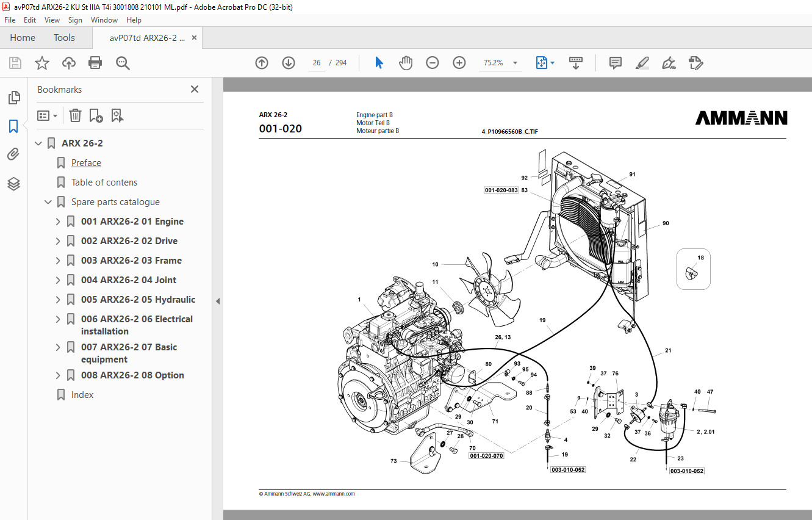This screenshot has height=520, width=812.
Task: Close the avP07td ARX26 document tab
Action: 195,38
